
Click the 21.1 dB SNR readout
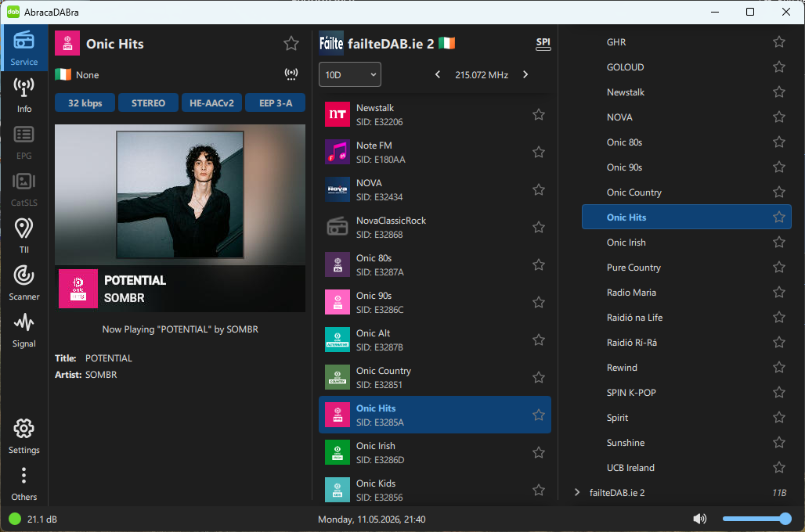point(42,519)
